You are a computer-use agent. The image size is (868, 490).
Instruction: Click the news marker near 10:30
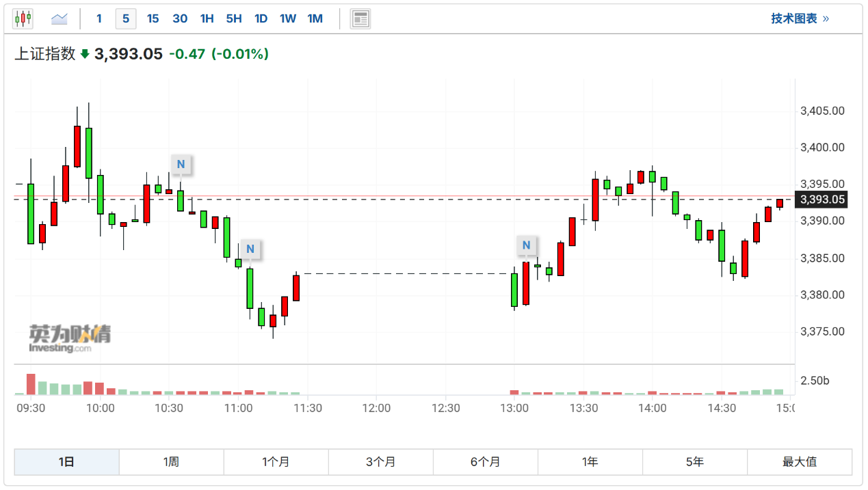[x=181, y=164]
